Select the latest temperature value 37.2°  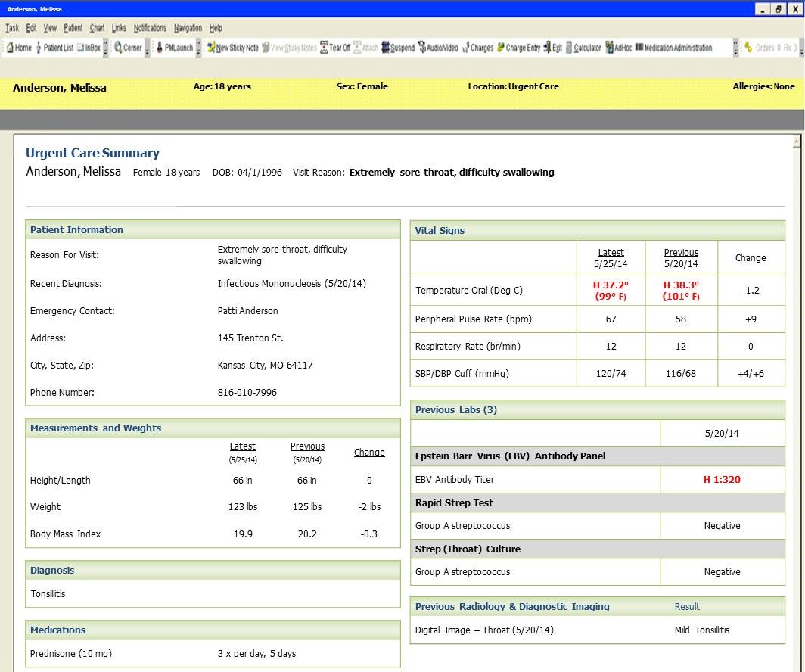[611, 285]
